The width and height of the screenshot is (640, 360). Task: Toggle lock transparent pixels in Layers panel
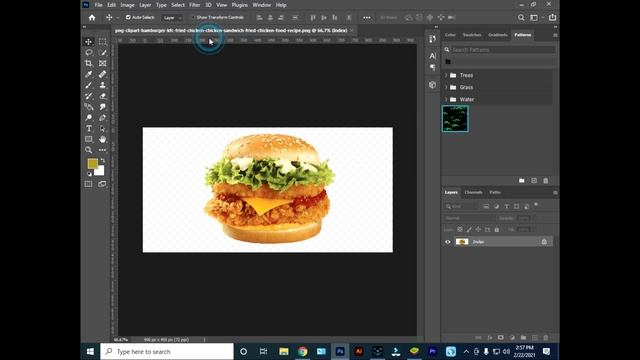(460, 230)
